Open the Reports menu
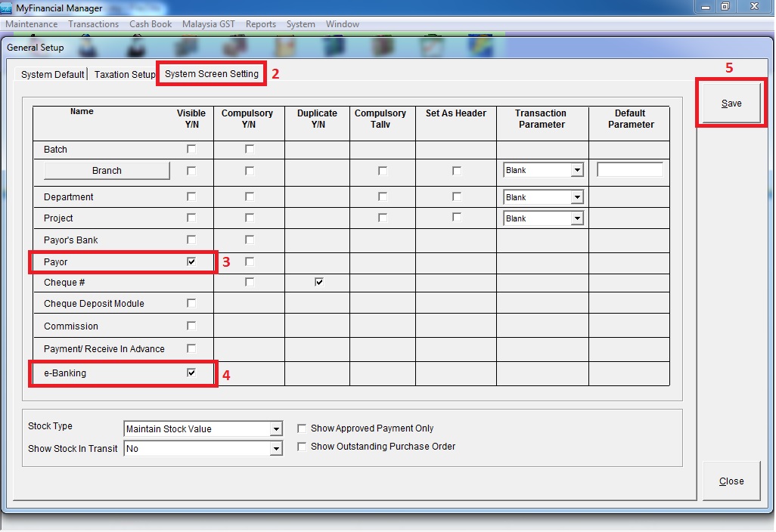Viewport: 776px width, 532px height. point(261,24)
